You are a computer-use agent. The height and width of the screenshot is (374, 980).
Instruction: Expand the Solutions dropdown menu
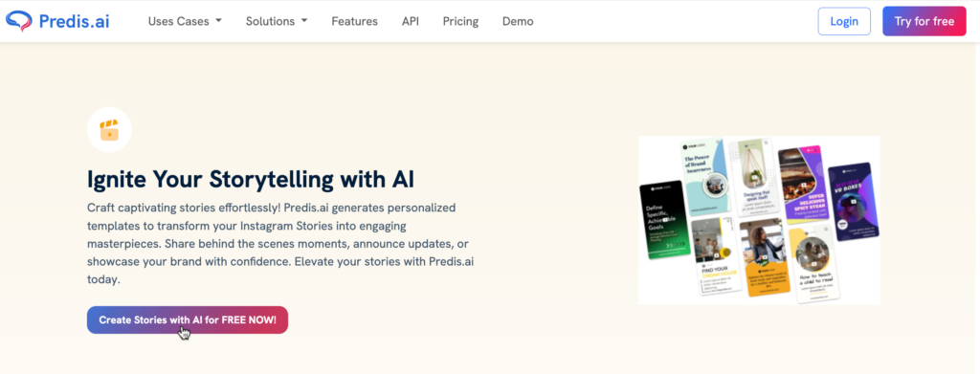[277, 21]
